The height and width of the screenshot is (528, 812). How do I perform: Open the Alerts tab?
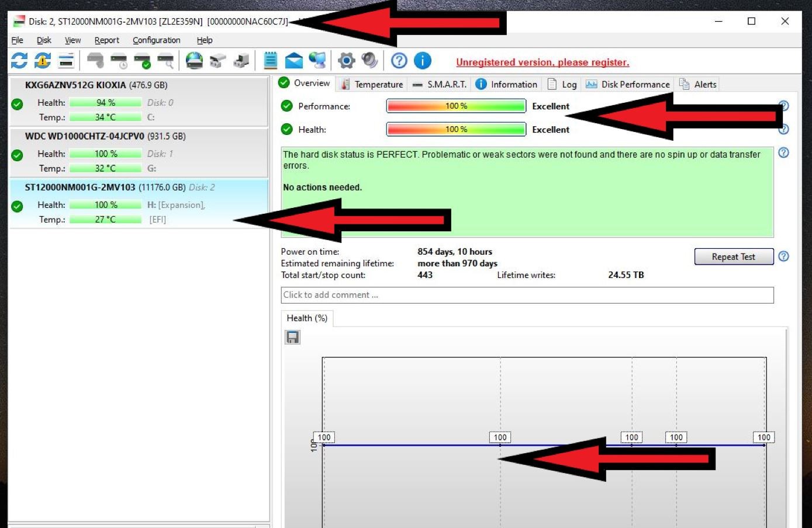pos(697,84)
